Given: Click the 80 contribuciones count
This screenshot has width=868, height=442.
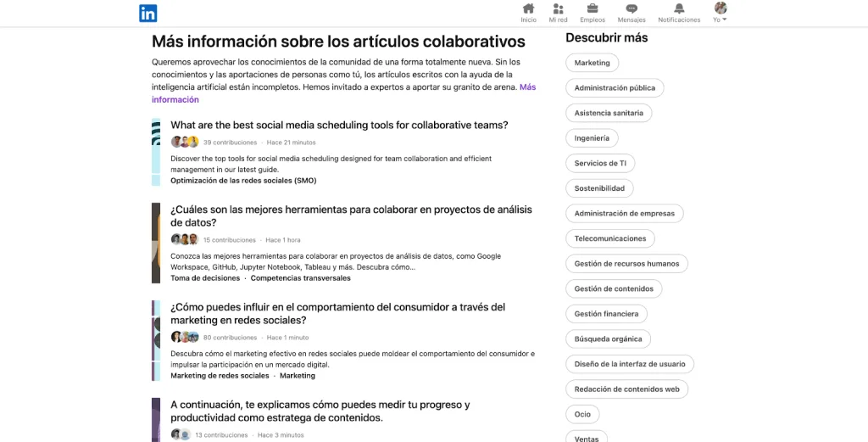Looking at the screenshot, I should pyautogui.click(x=230, y=338).
